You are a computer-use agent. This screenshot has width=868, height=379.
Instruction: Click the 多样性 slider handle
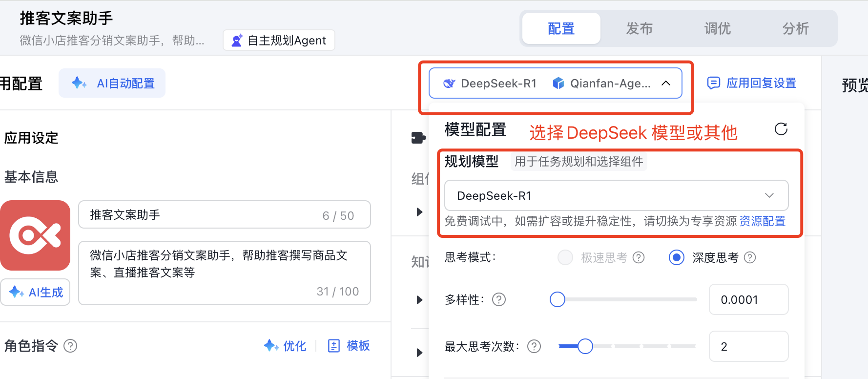558,299
